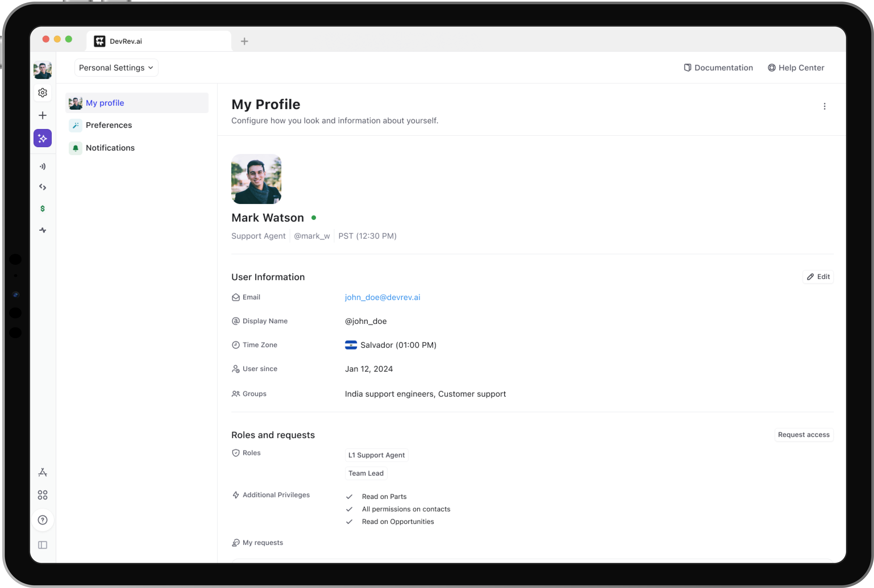Open the broadcast waves icon in sidebar
Image resolution: width=874 pixels, height=588 pixels.
pyautogui.click(x=43, y=166)
